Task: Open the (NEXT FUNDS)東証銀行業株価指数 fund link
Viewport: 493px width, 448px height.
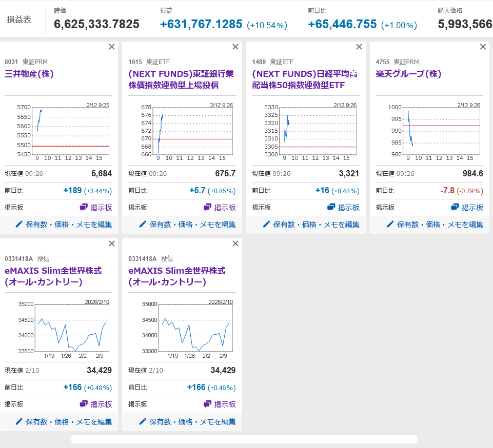Action: pyautogui.click(x=181, y=79)
